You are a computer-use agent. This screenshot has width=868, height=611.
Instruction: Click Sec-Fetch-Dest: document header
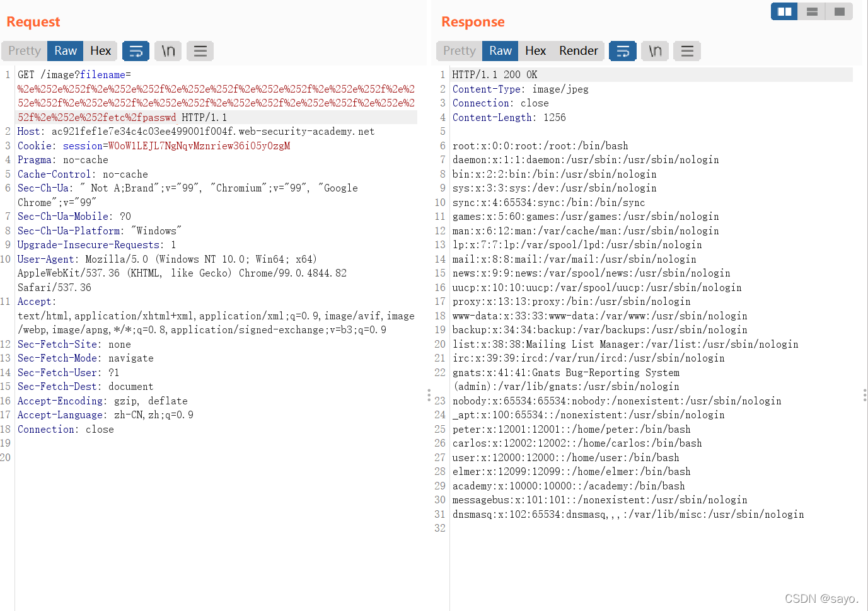pyautogui.click(x=86, y=387)
